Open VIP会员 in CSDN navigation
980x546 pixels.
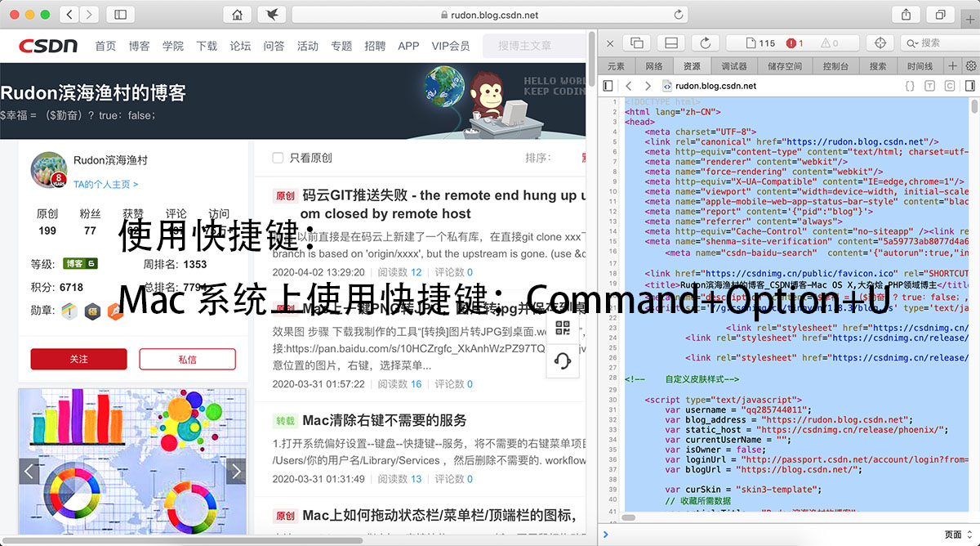[451, 46]
